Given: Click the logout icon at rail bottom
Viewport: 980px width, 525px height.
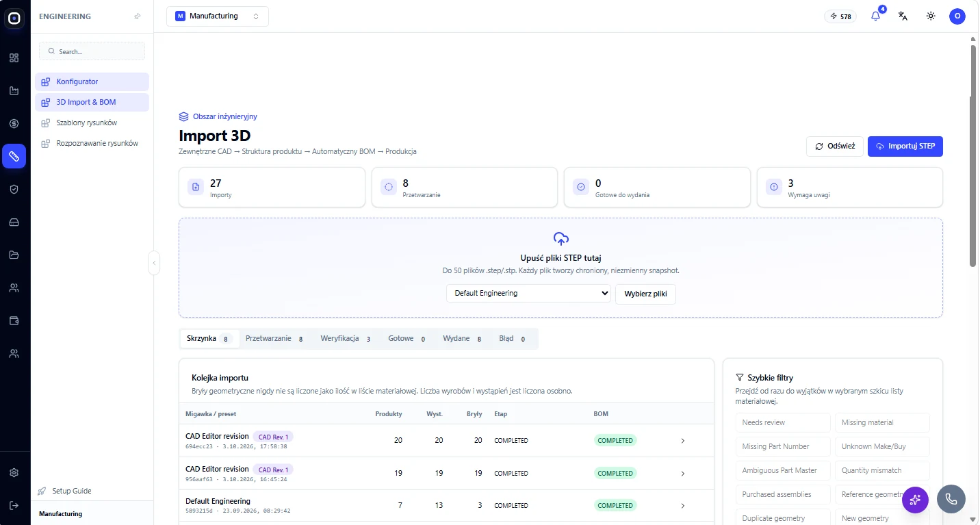Looking at the screenshot, I should pos(14,505).
